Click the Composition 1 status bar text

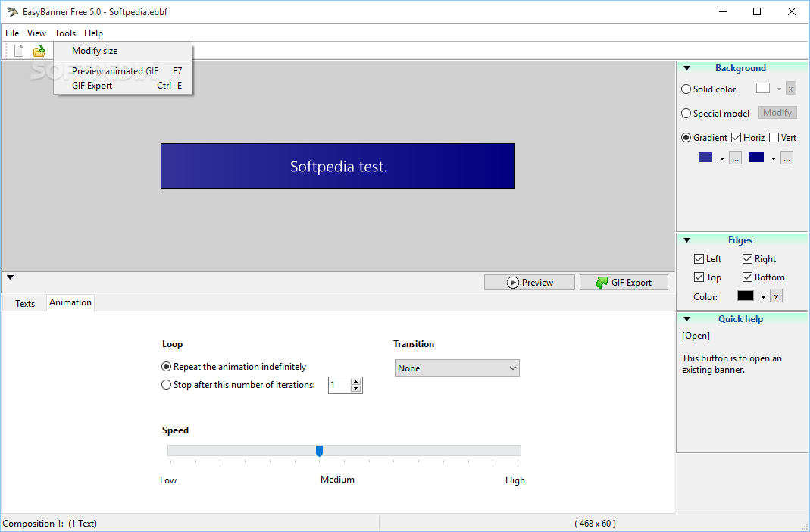coord(49,524)
